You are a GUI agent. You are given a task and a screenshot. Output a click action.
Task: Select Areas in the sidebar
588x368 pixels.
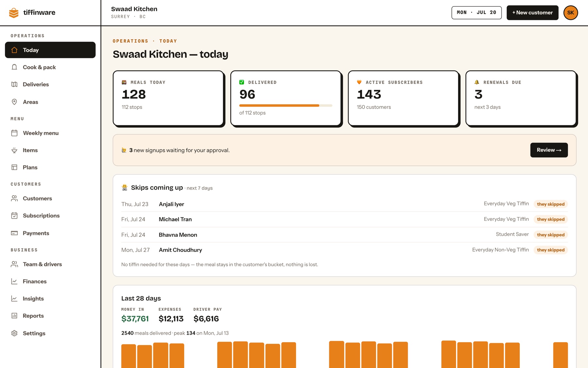tap(50, 102)
